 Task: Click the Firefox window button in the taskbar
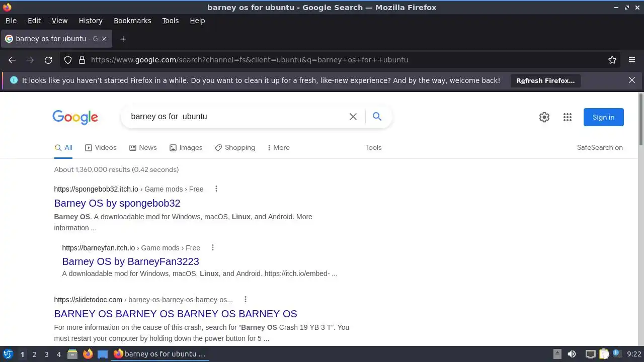(x=160, y=354)
